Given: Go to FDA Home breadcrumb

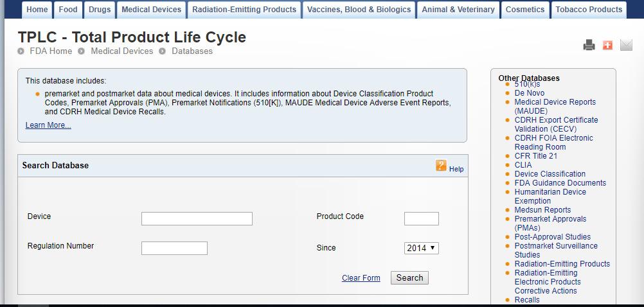Looking at the screenshot, I should [x=51, y=51].
